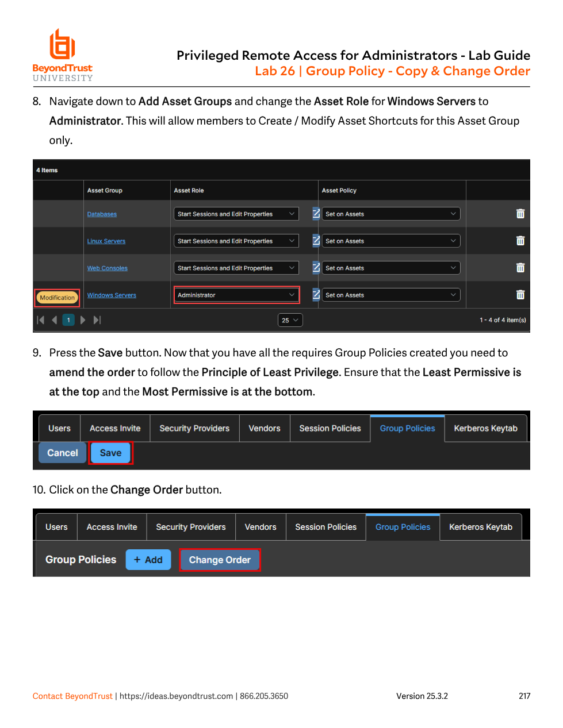Remove Windows Servers row via trash icon
This screenshot has height=728, width=563.
(520, 295)
